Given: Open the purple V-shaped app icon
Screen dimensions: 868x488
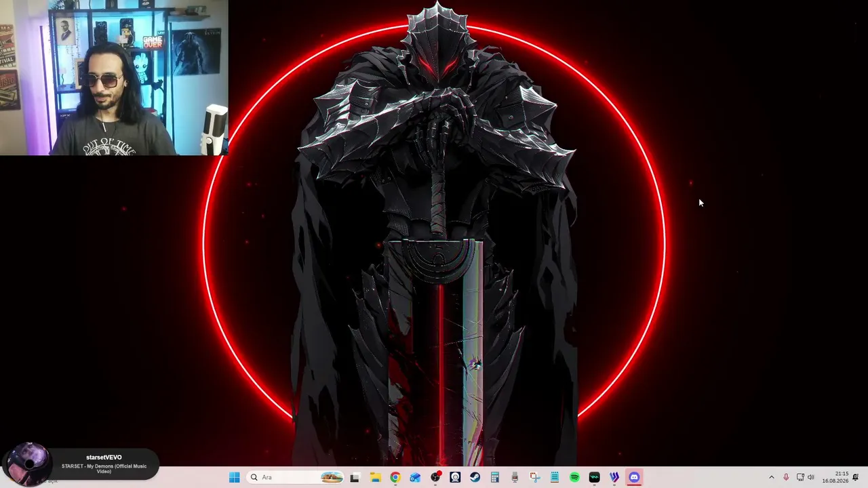Looking at the screenshot, I should pyautogui.click(x=614, y=477).
